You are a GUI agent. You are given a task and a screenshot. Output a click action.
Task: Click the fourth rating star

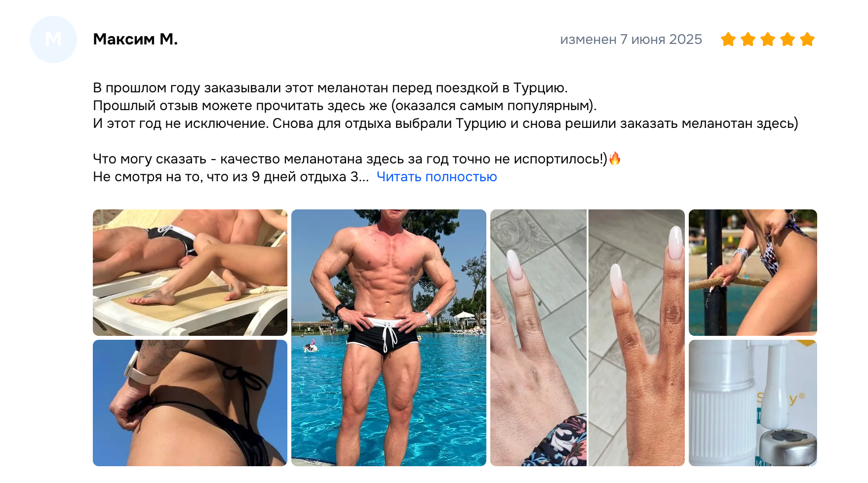click(788, 39)
